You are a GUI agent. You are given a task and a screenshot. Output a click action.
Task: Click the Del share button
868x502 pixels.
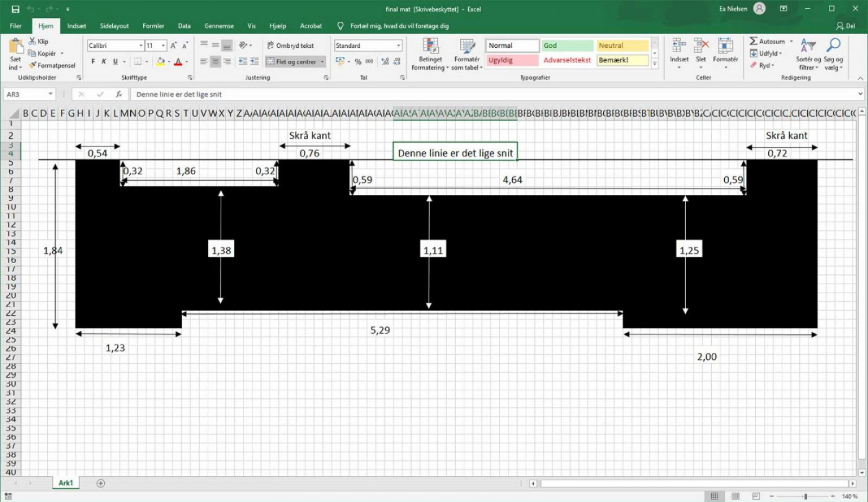[845, 26]
